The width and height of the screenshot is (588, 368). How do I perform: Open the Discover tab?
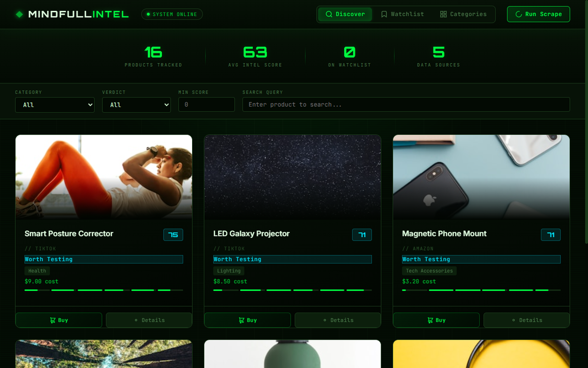click(x=345, y=14)
